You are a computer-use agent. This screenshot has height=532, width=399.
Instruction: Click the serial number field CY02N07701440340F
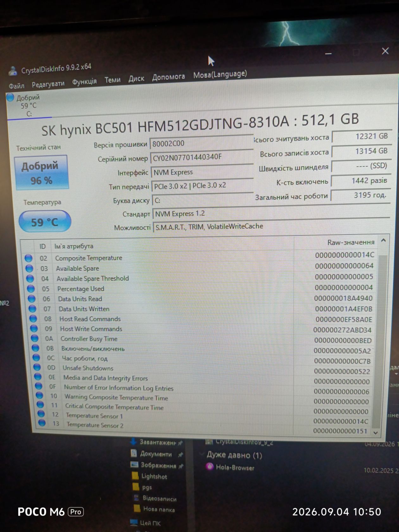point(202,157)
